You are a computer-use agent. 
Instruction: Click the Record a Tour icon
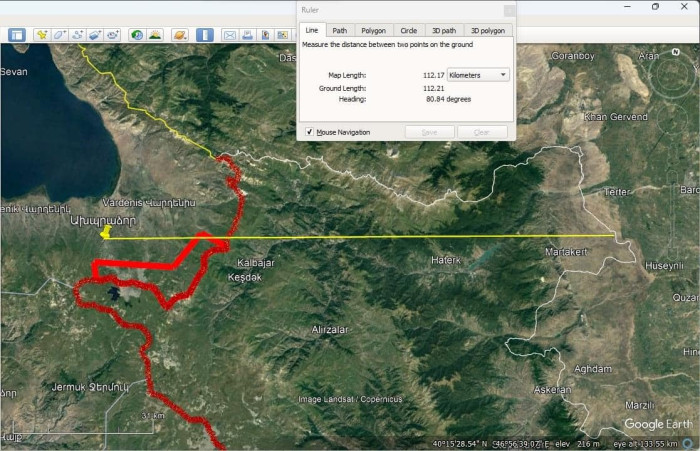[x=113, y=35]
